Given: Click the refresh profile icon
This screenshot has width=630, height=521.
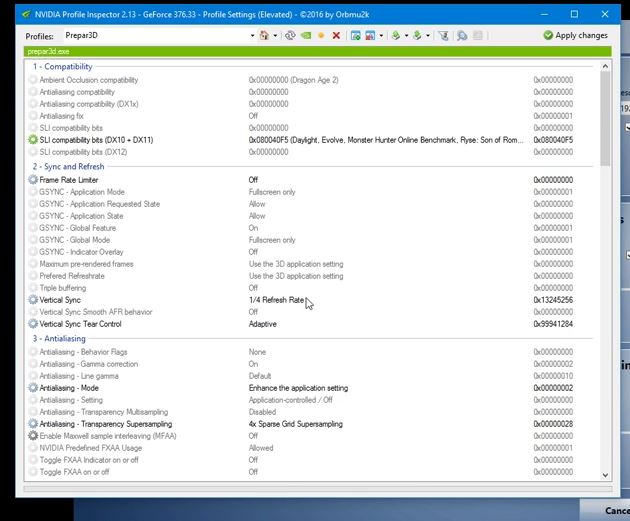Looking at the screenshot, I should click(290, 35).
